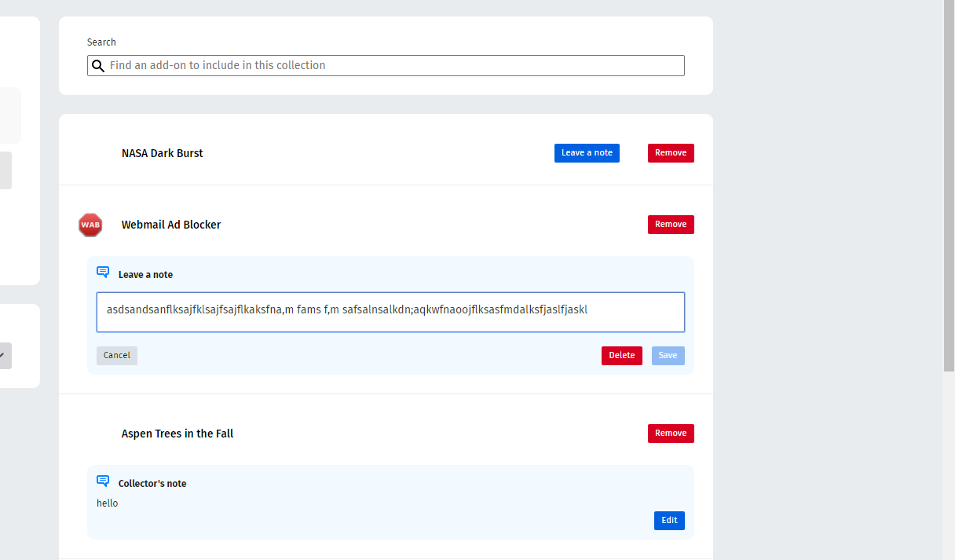Click the speech bubble icon beside Collector's note

tap(103, 481)
